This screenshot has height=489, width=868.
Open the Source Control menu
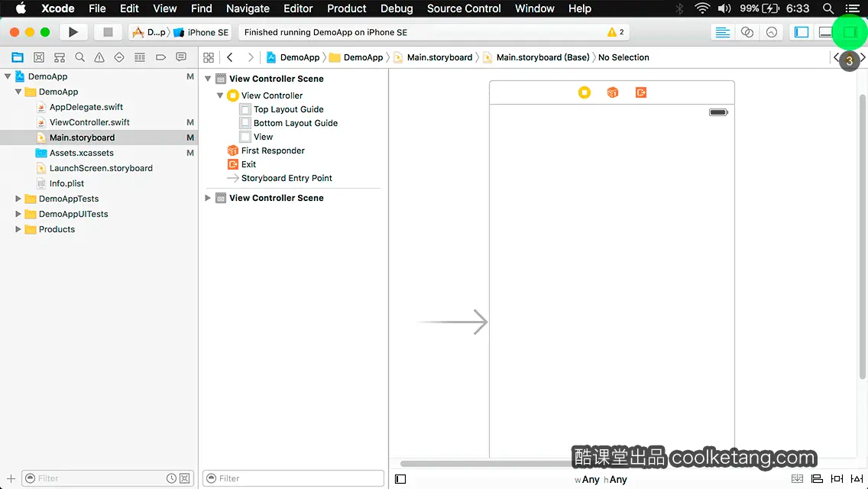464,8
